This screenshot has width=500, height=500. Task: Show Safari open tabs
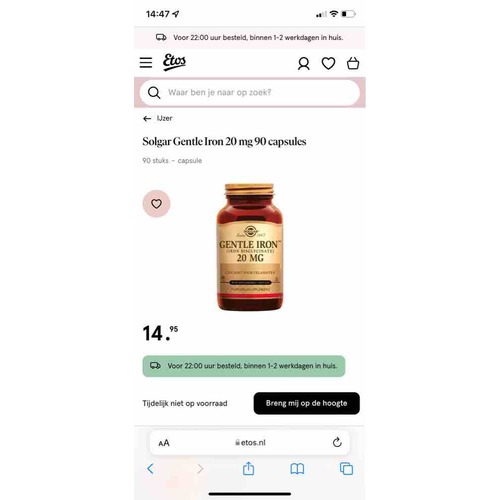(x=346, y=469)
